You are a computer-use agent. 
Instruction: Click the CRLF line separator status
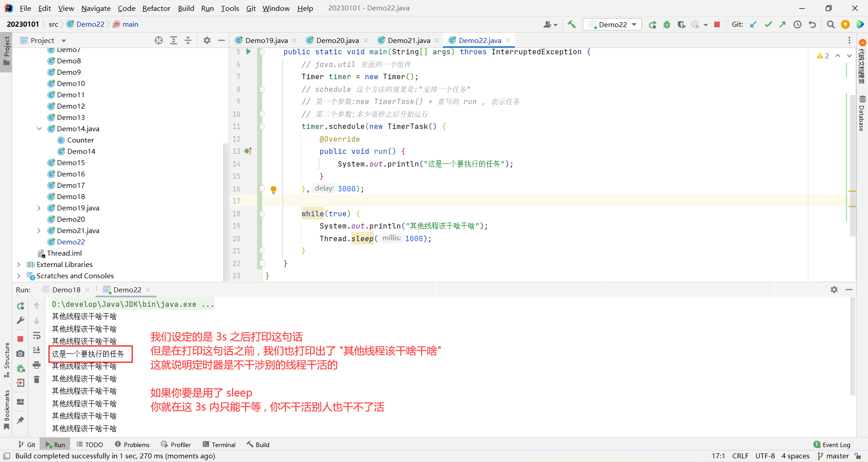(x=740, y=456)
